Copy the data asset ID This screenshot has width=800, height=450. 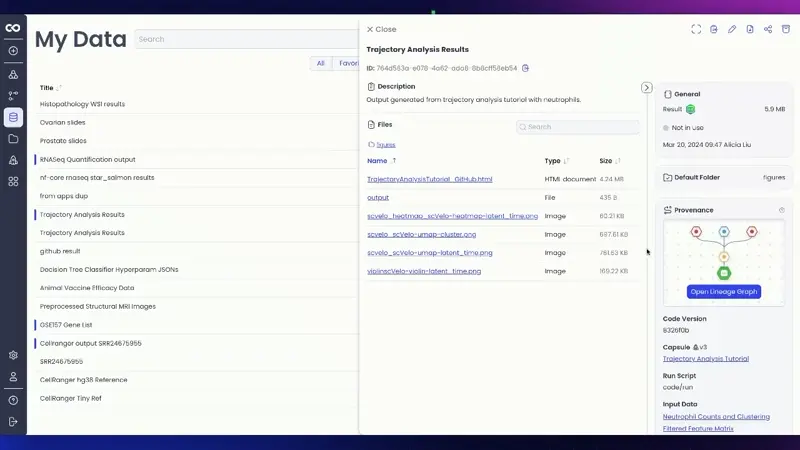coord(526,68)
